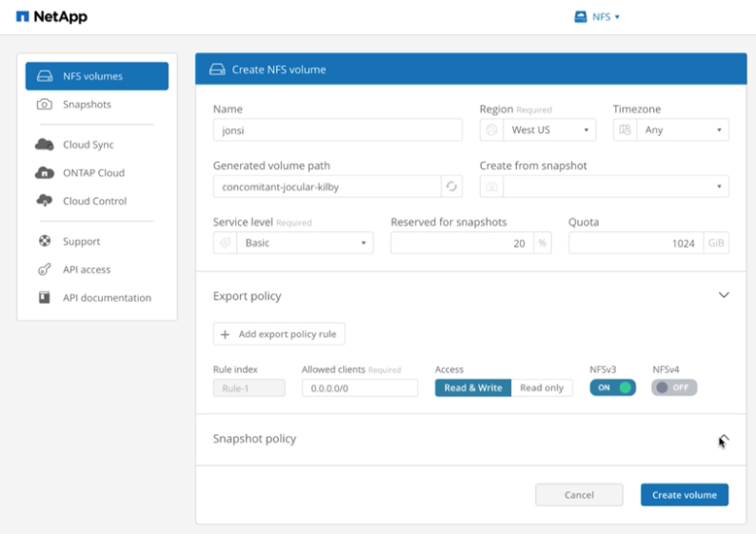
Task: Open the Region dropdown
Action: point(550,130)
